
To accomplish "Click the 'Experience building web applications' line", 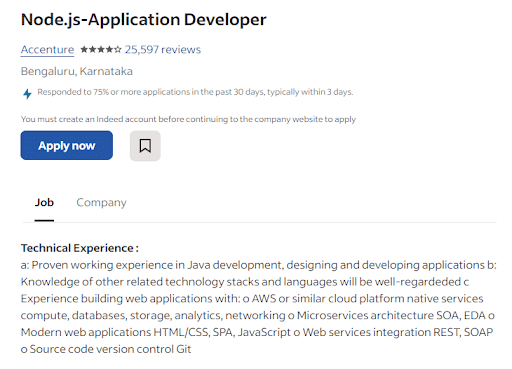I will 252,298.
